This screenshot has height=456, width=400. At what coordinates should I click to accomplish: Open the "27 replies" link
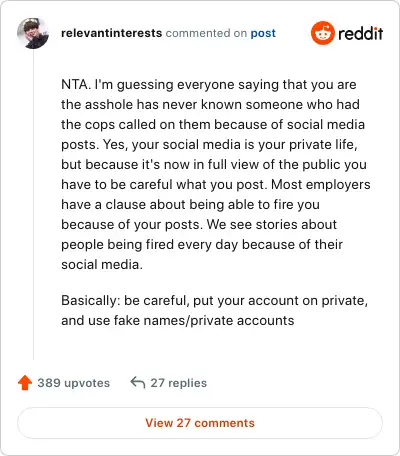(179, 383)
